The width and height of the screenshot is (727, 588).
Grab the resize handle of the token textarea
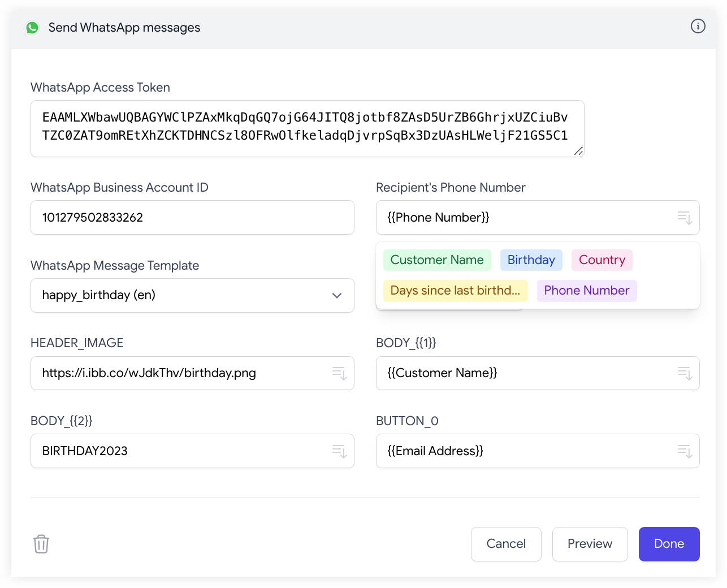(x=578, y=151)
